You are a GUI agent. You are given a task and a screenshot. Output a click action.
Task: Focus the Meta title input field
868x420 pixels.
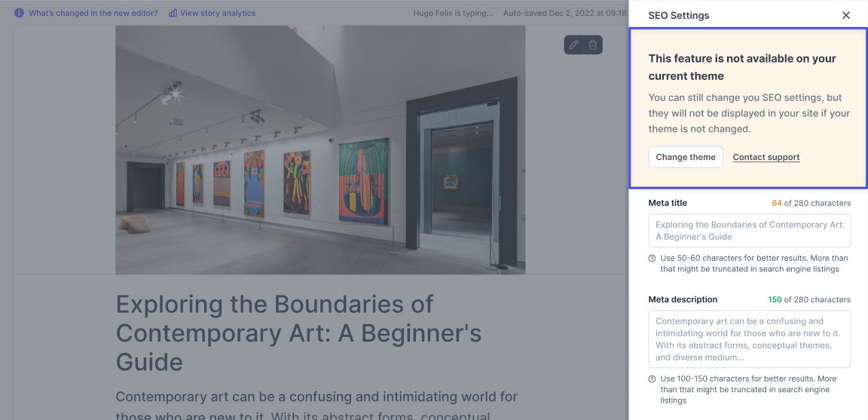(x=750, y=231)
